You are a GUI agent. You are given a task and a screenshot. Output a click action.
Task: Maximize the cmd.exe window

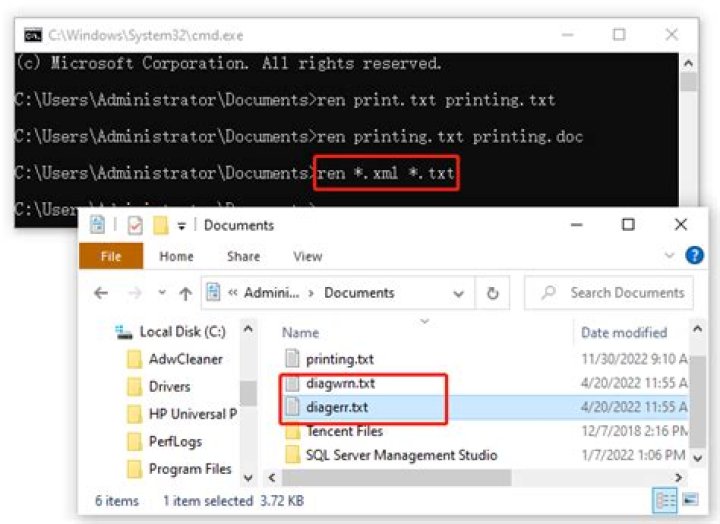619,35
